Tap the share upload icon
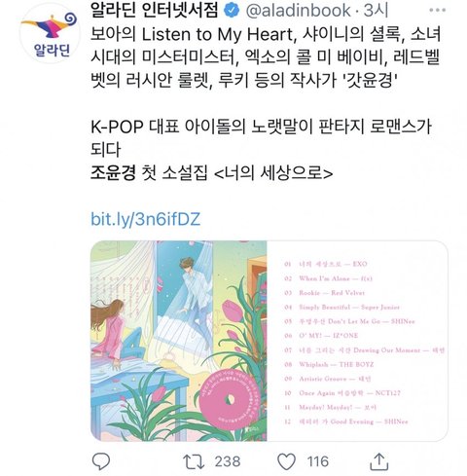467x476 pixels. pos(379,461)
